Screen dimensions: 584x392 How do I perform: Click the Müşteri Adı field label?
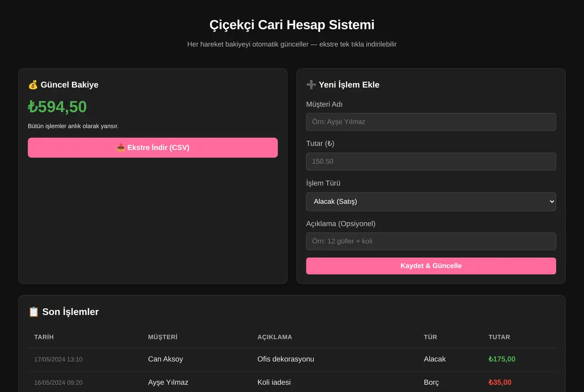click(x=325, y=104)
